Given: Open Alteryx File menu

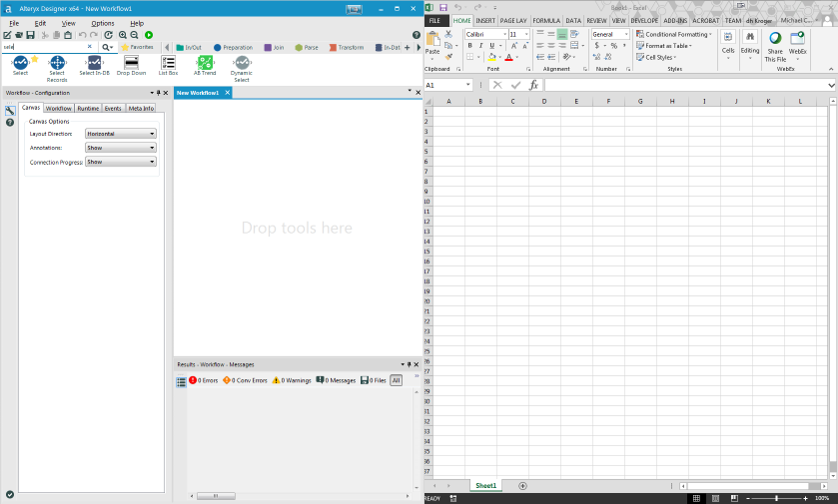Looking at the screenshot, I should coord(14,23).
